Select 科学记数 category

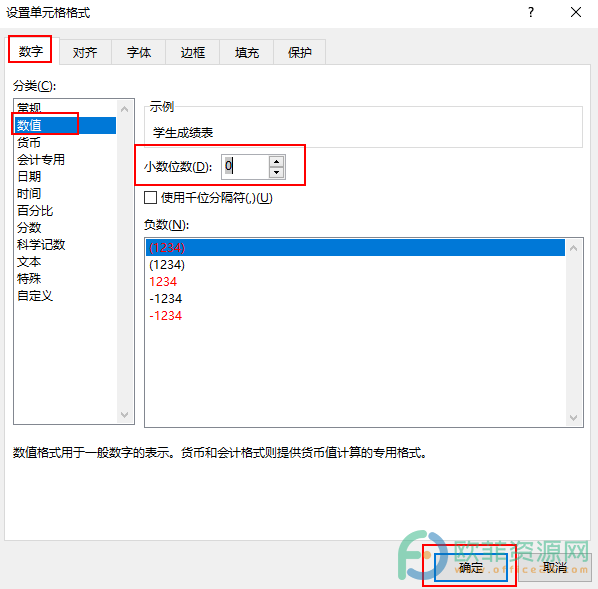click(65, 245)
